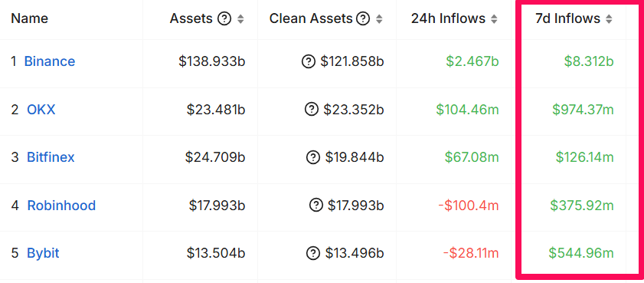Open the OKX exchange link
Viewport: 644px width, 283px height.
coord(41,110)
